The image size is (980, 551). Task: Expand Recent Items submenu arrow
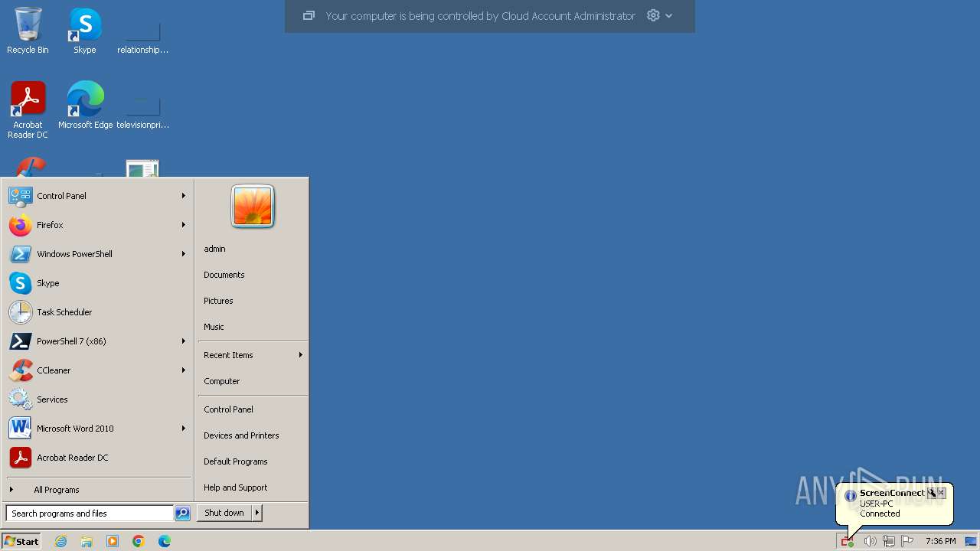pyautogui.click(x=301, y=355)
